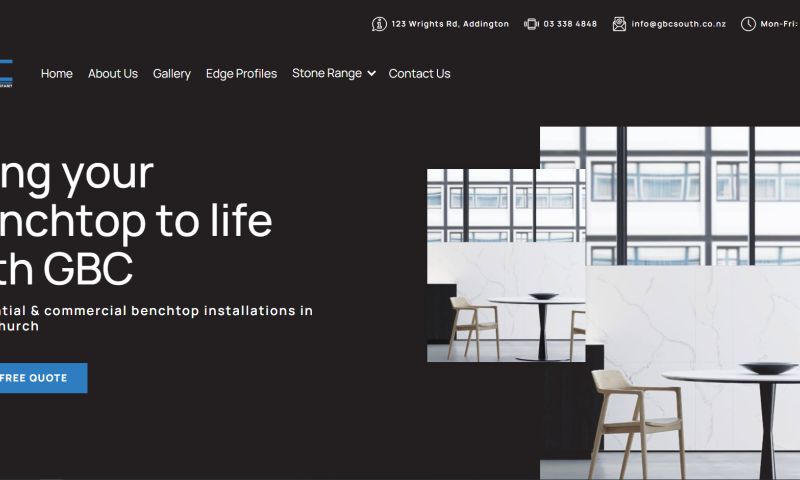Open the About Us page
This screenshot has height=480, width=800.
(113, 73)
